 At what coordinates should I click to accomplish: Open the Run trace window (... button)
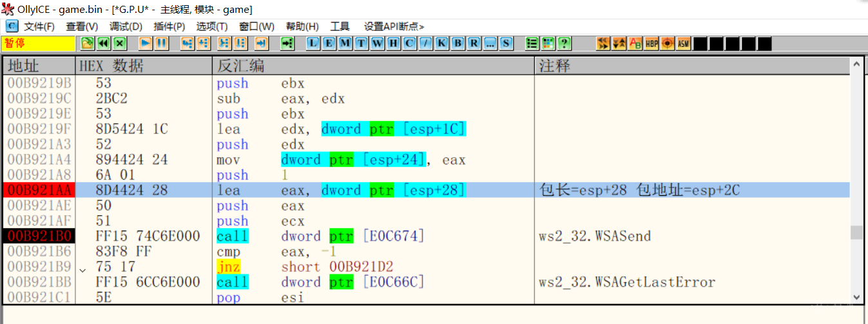pos(490,43)
